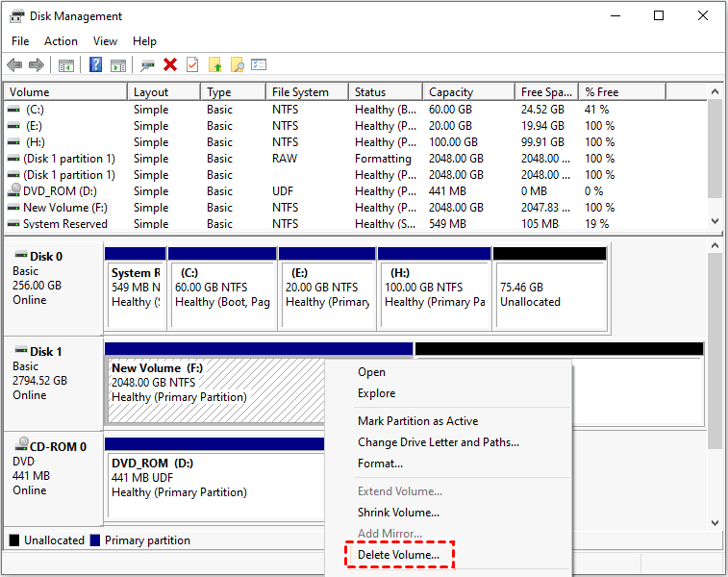Click the checklist settings toolbar icon

(x=259, y=64)
